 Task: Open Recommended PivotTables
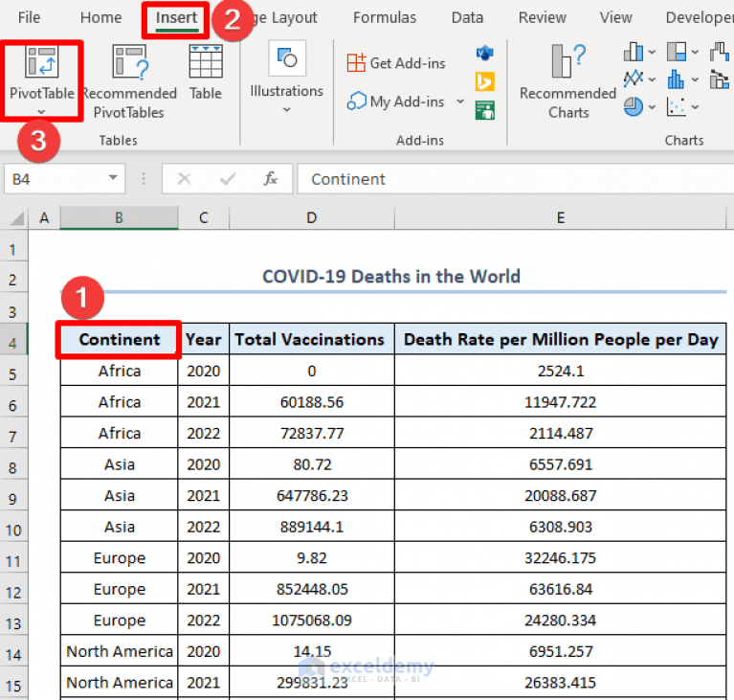coord(129,81)
